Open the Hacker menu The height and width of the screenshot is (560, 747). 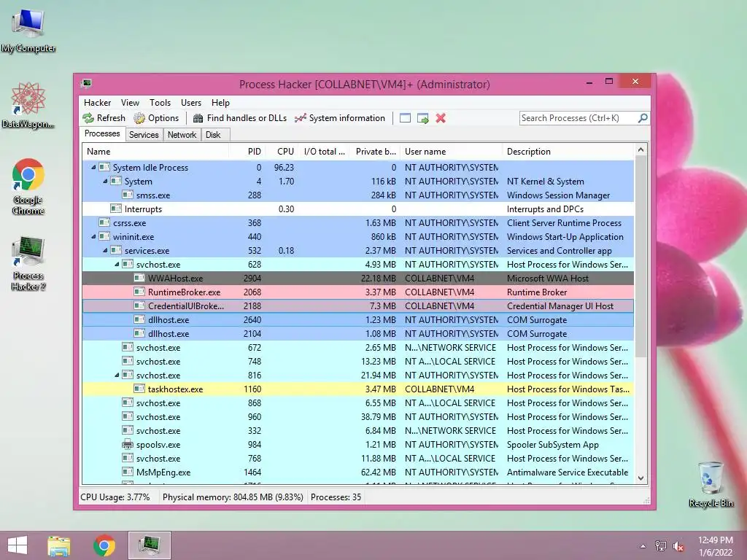pos(97,103)
